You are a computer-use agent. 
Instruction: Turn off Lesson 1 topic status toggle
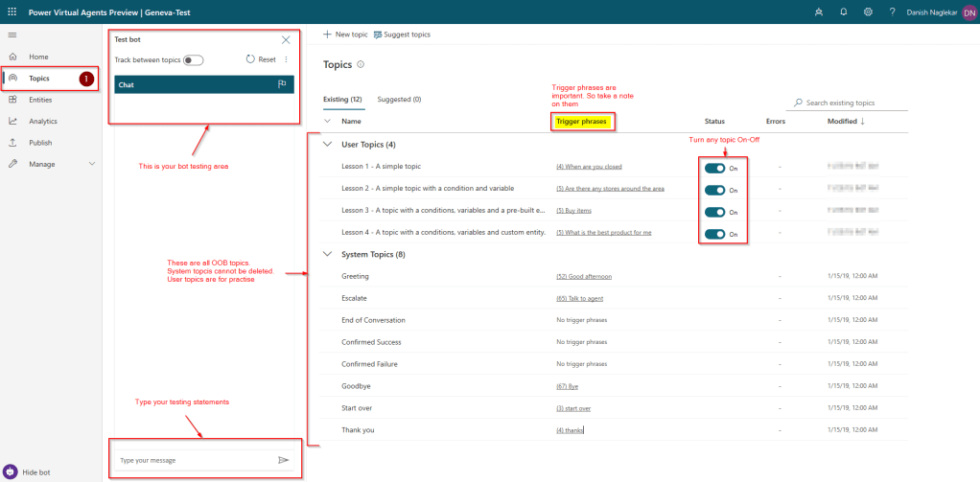point(714,168)
